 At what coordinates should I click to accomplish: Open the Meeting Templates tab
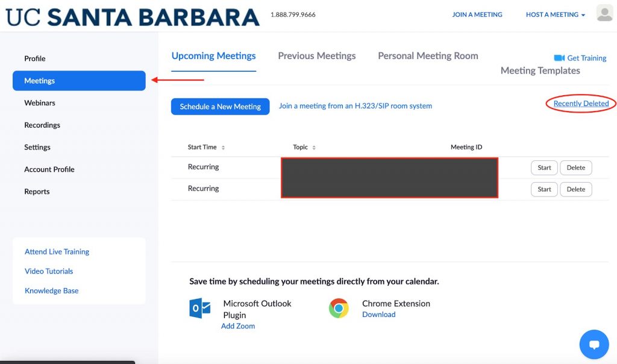pos(540,71)
